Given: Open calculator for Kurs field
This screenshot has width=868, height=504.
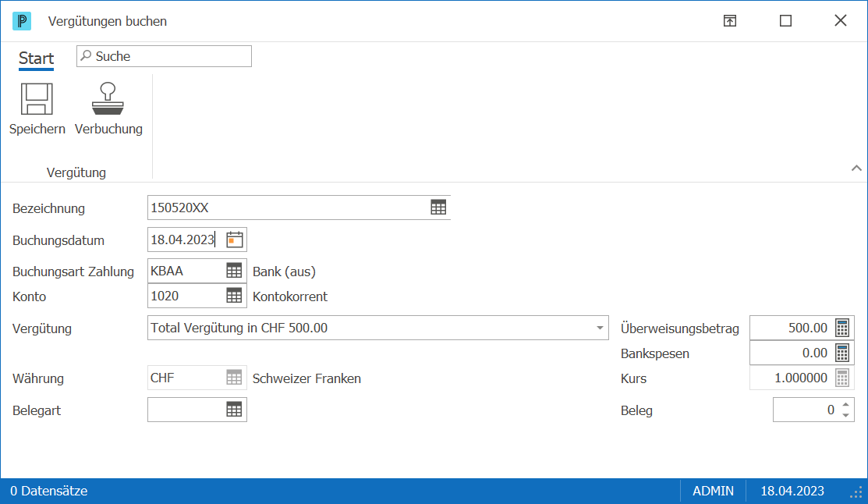Looking at the screenshot, I should tap(842, 378).
